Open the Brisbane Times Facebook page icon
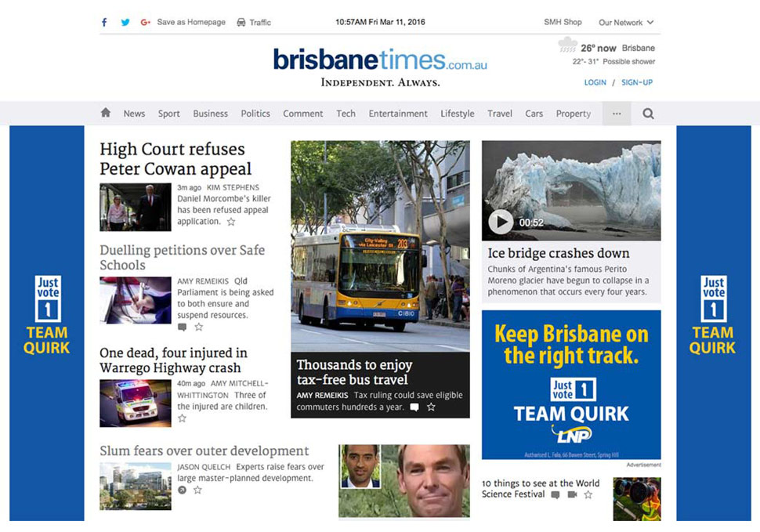The width and height of the screenshot is (760, 532). pyautogui.click(x=103, y=22)
